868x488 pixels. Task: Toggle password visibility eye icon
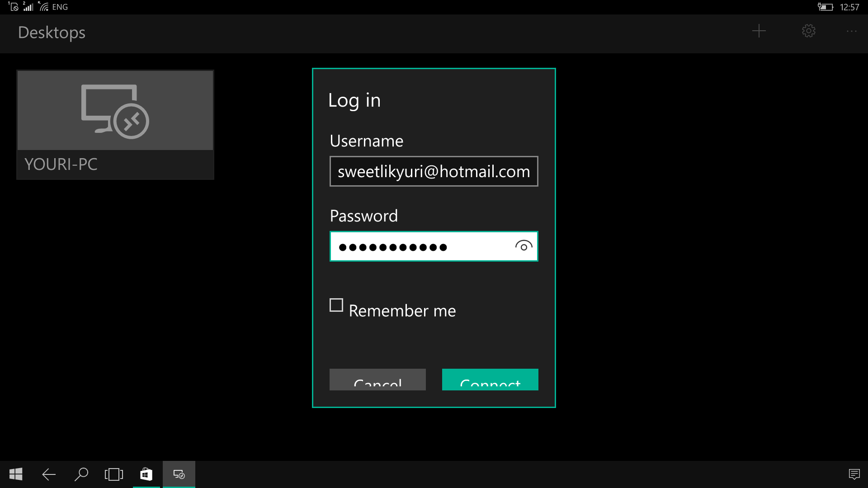point(523,245)
